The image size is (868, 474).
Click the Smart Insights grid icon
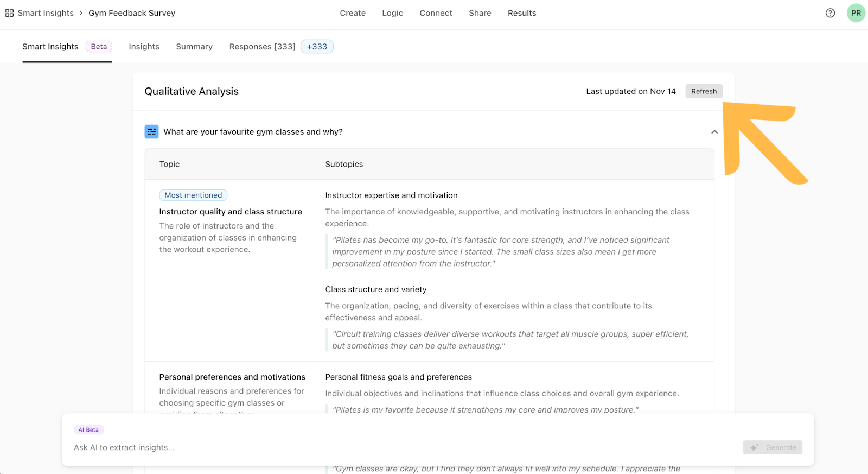pyautogui.click(x=9, y=13)
